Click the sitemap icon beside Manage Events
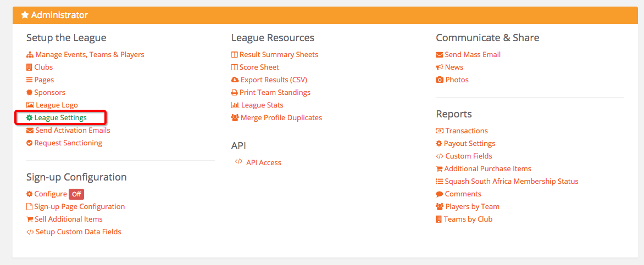This screenshot has height=265, width=644. [x=30, y=54]
